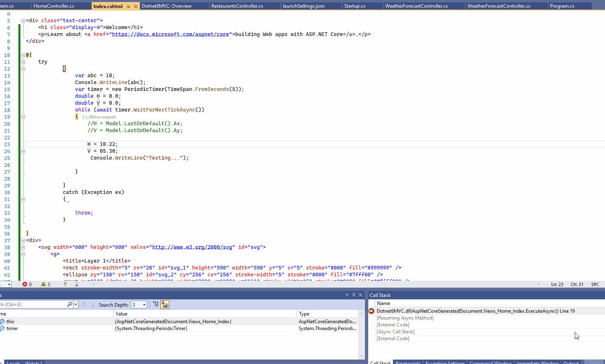This screenshot has width=605, height=364.
Task: Collapse the brace block at line 12
Action: pyautogui.click(x=23, y=69)
